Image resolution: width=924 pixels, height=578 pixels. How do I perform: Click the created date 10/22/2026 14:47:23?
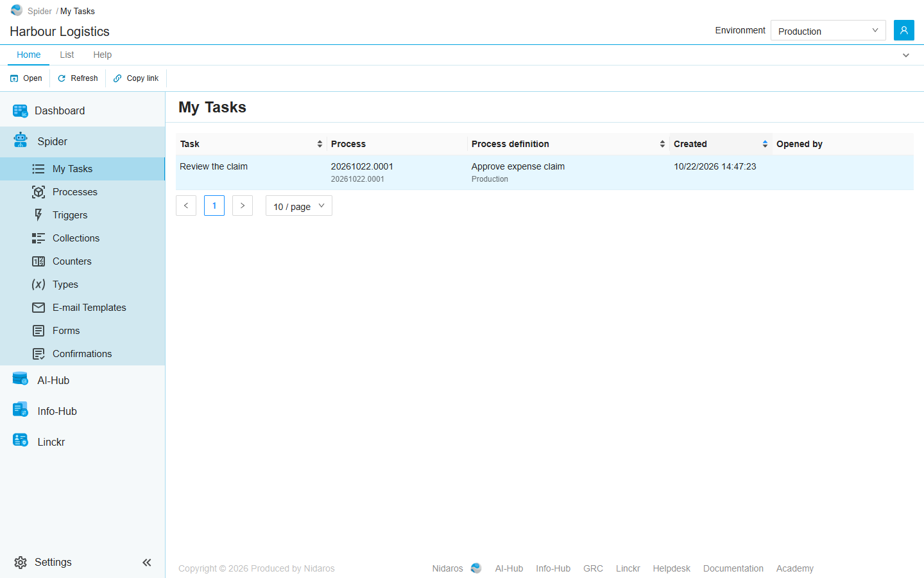click(x=715, y=166)
